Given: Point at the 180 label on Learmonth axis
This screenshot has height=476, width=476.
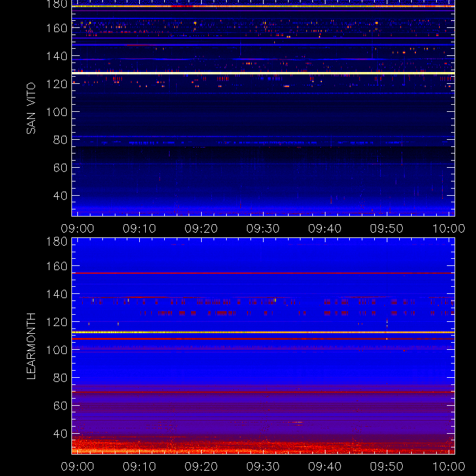Looking at the screenshot, I should click(x=57, y=242).
